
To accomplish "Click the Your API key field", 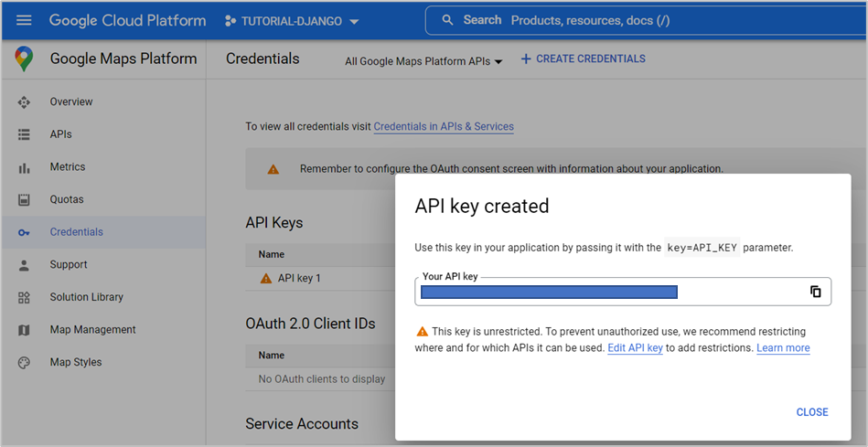I will click(x=623, y=292).
